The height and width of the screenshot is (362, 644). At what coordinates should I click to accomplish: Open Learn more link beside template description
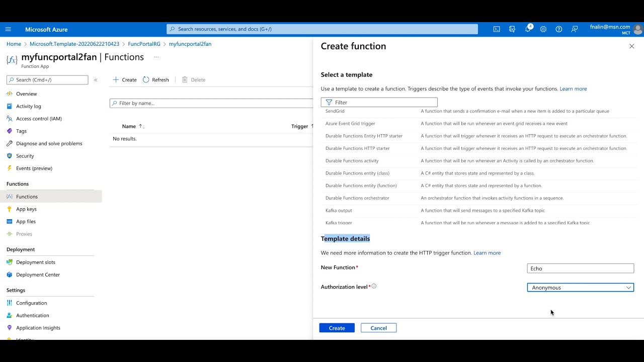(x=573, y=89)
